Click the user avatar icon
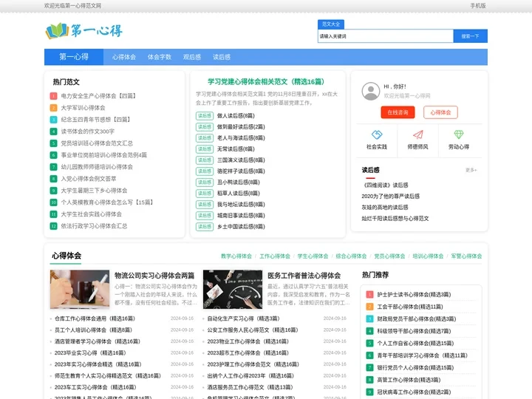The image size is (532, 399). [370, 91]
